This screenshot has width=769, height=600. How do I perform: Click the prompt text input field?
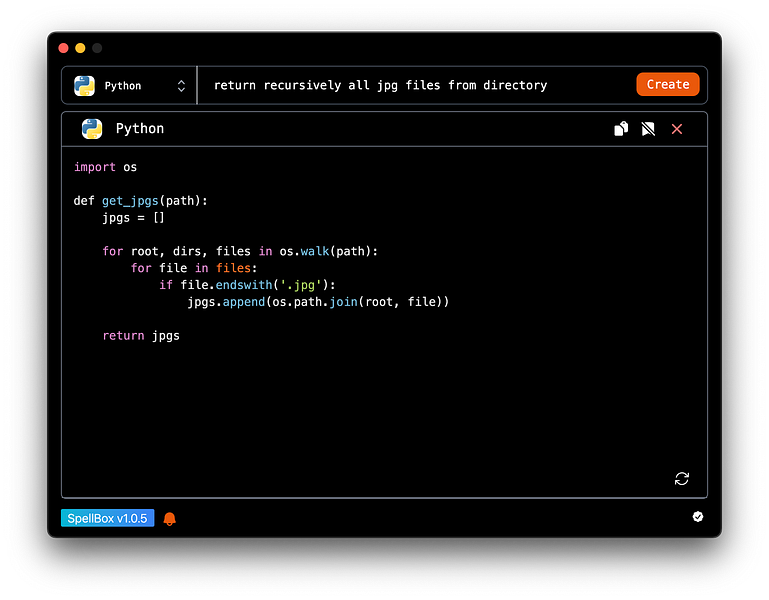coord(416,85)
